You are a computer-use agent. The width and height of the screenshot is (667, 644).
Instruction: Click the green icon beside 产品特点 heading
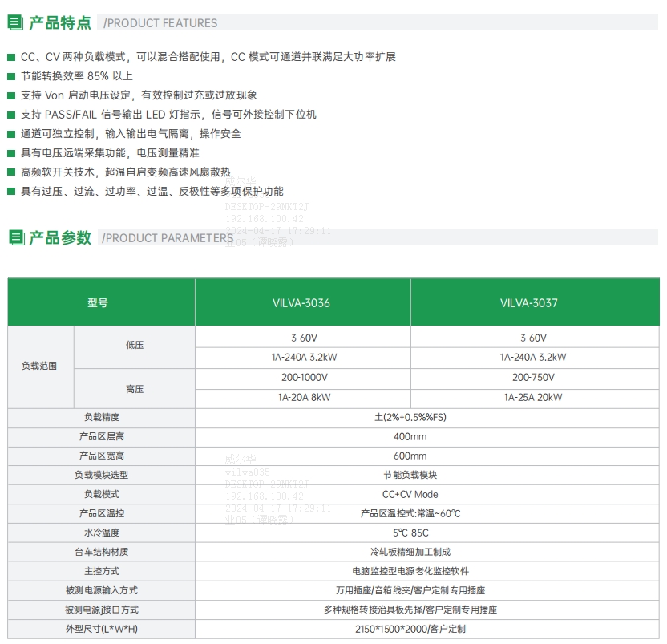click(x=15, y=22)
